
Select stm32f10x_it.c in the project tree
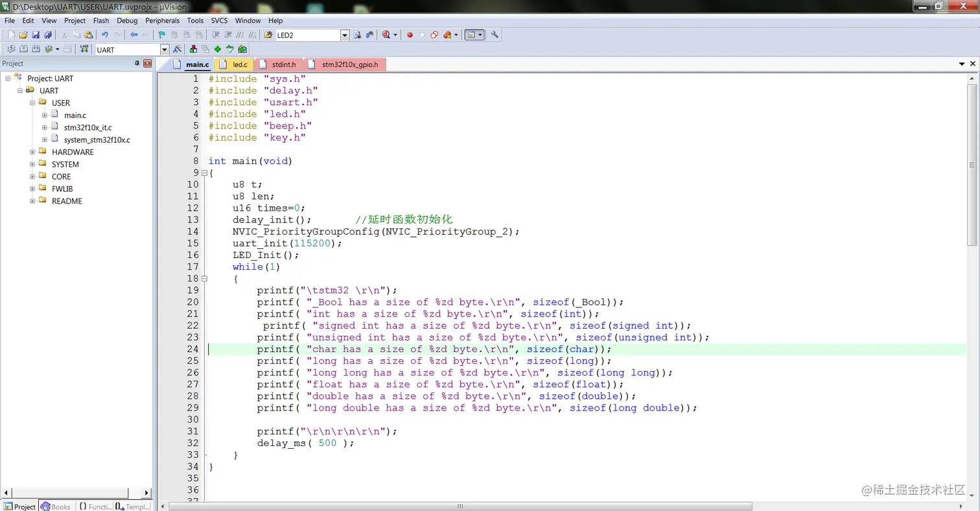tap(87, 128)
